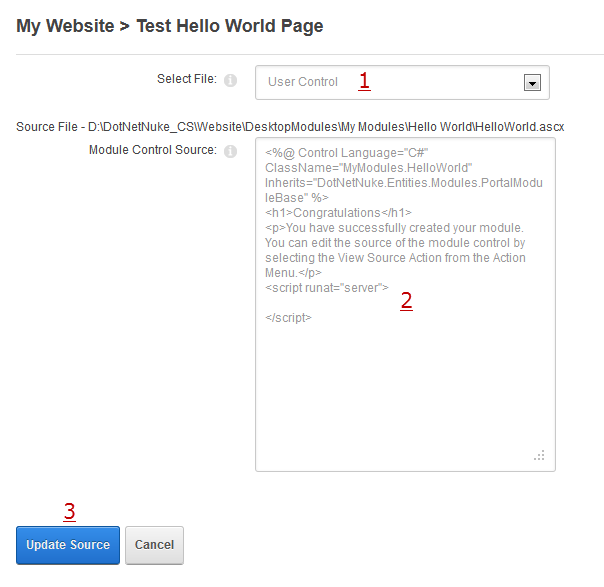
Task: Click the closing /script tag line
Action: click(288, 318)
